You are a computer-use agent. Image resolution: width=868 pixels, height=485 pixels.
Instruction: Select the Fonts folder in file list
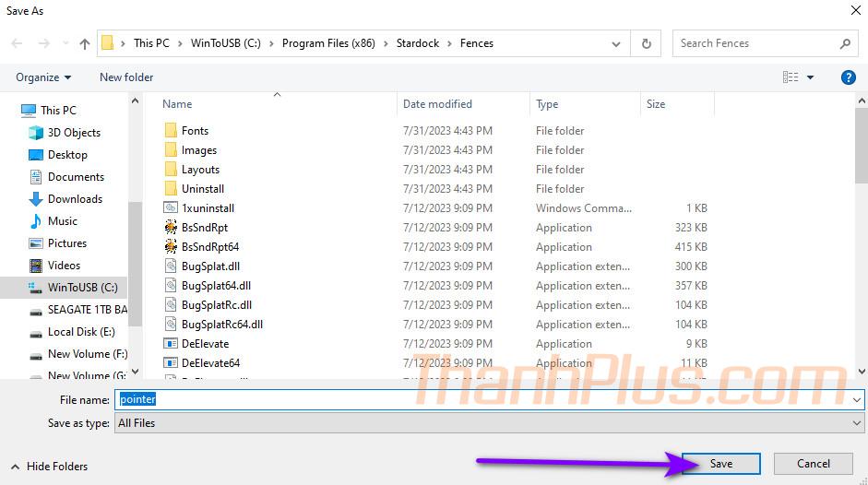point(195,131)
